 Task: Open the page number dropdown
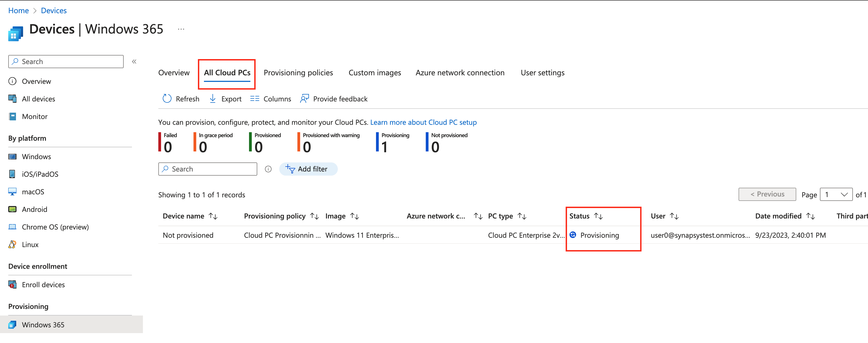click(x=836, y=194)
